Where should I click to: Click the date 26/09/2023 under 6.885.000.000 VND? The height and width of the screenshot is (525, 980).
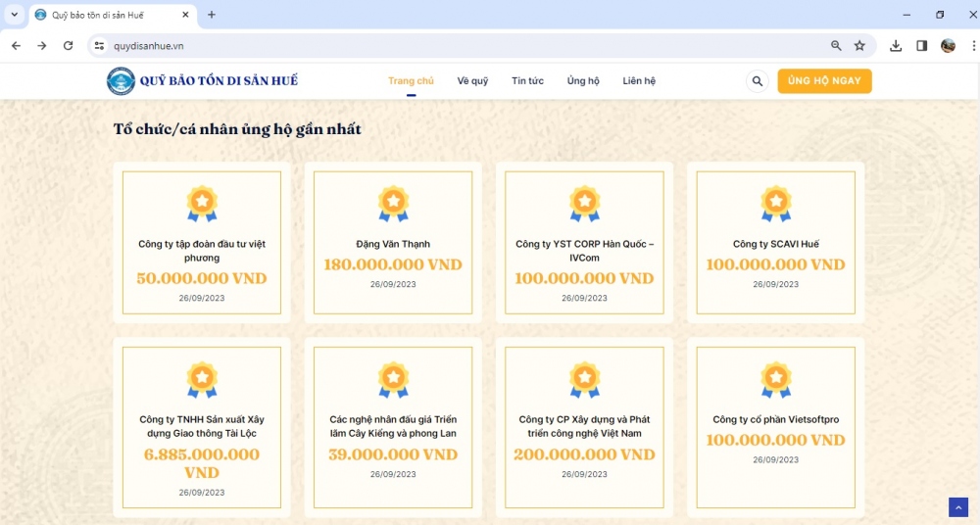point(202,493)
